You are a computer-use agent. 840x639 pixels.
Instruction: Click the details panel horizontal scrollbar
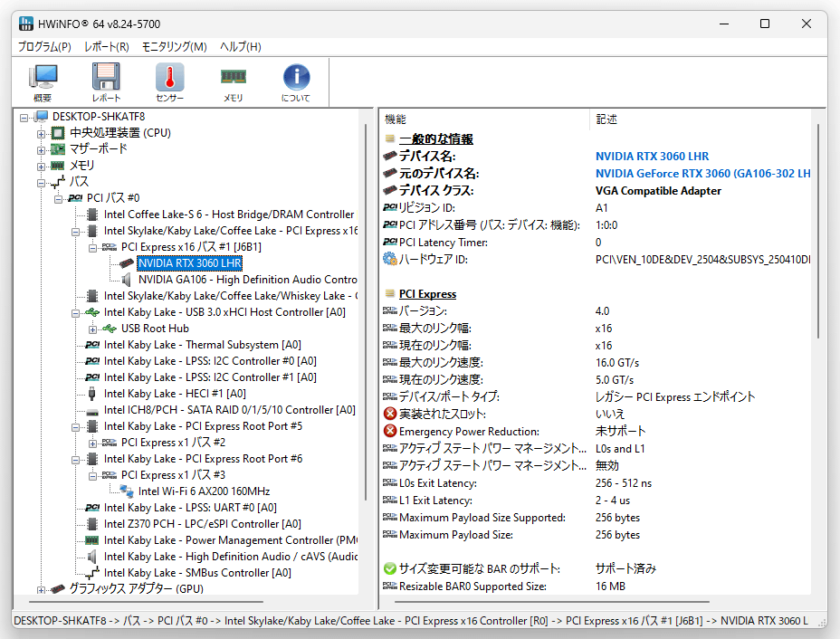pyautogui.click(x=552, y=602)
